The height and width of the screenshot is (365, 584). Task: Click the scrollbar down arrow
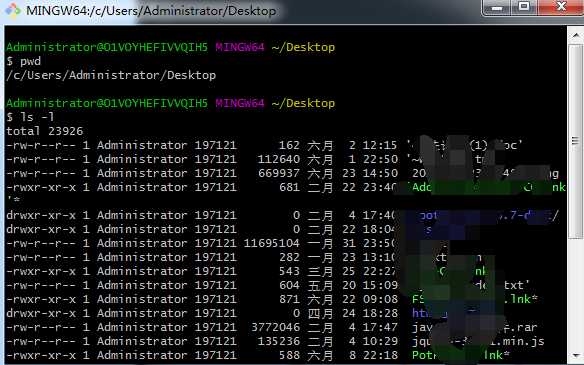[x=575, y=355]
